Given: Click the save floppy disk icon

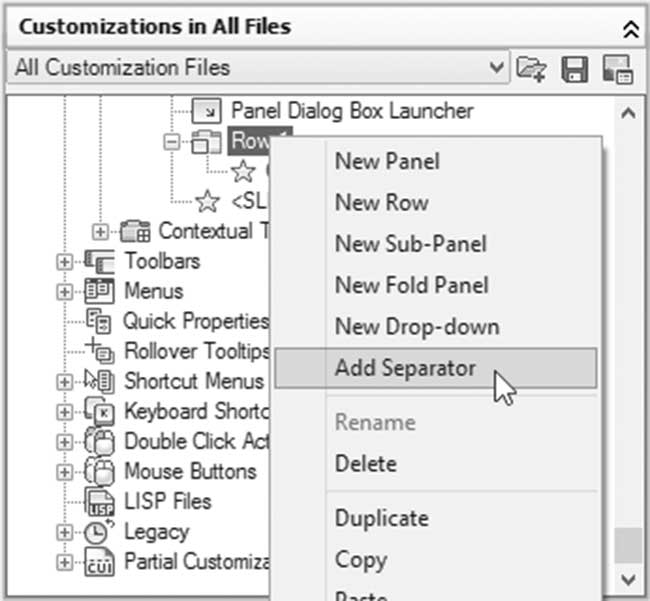Looking at the screenshot, I should 574,69.
